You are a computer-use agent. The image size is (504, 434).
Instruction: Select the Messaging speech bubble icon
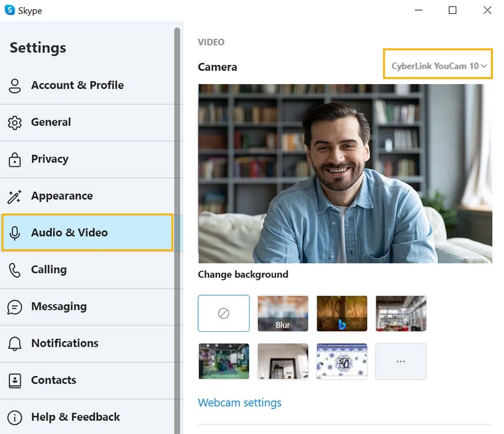(15, 307)
